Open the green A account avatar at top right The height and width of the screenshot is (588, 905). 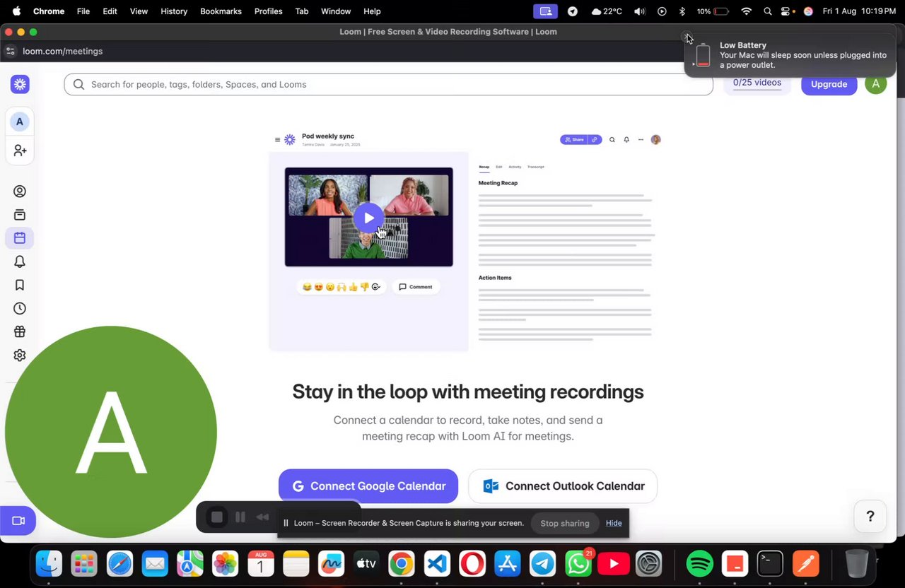tap(875, 83)
